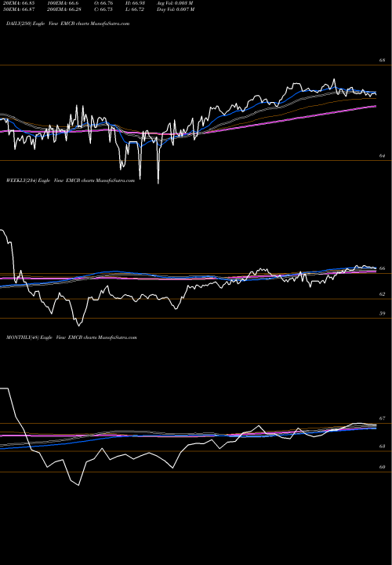Select the 20EMA value in the header
This screenshot has width=392, height=565.
[18, 3]
